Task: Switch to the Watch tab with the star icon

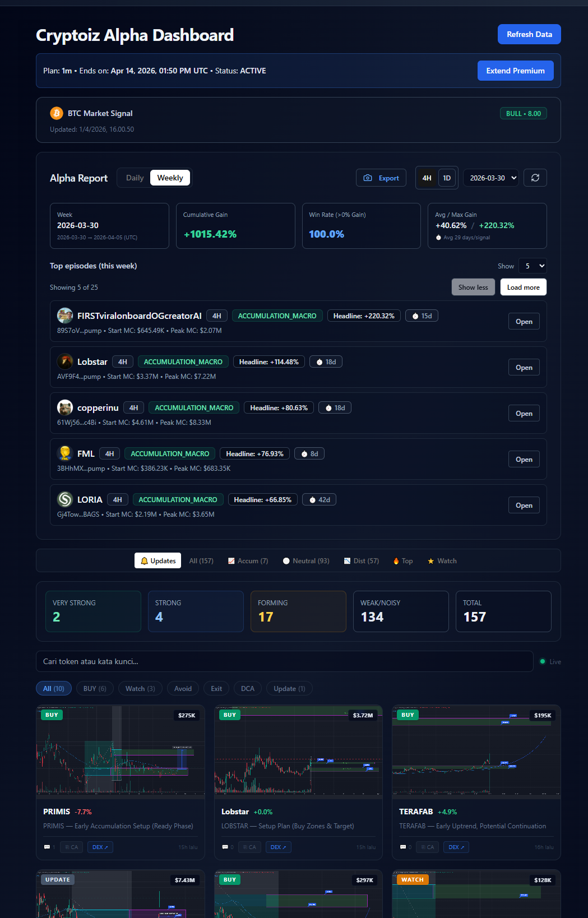Action: point(442,560)
